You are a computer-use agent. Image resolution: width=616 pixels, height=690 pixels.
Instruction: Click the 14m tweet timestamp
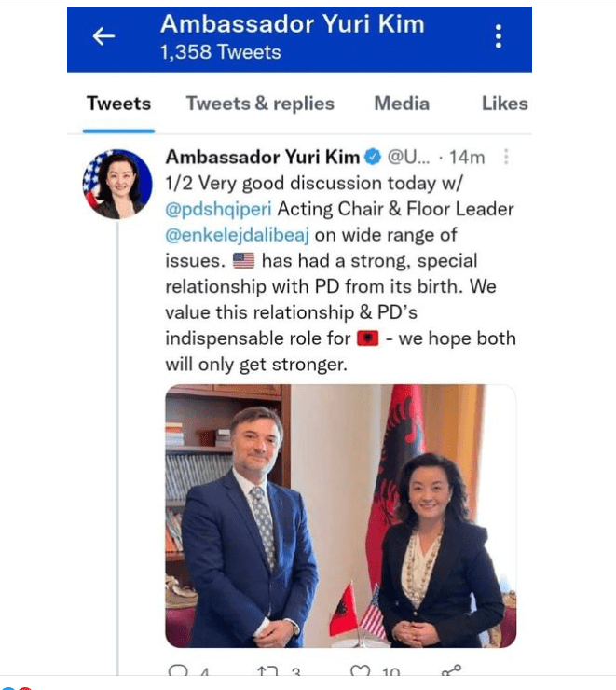tap(467, 157)
